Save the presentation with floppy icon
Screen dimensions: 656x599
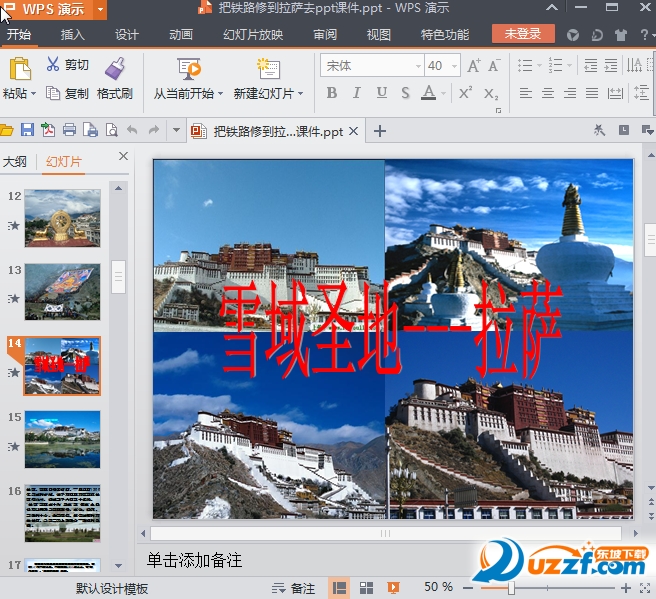click(27, 130)
